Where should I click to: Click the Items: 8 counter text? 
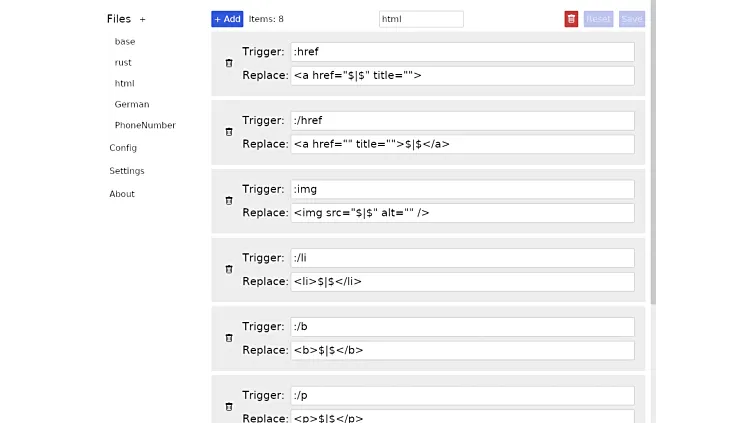point(266,19)
